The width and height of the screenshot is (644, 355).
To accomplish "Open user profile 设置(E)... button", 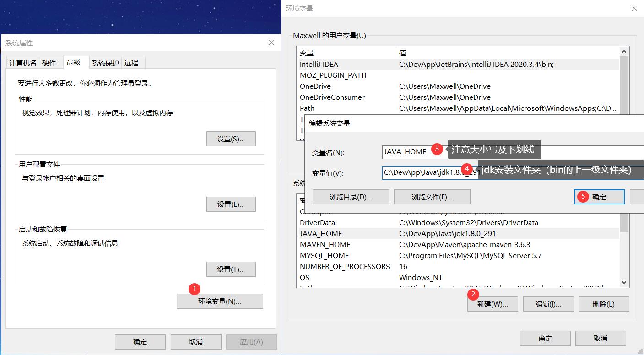I will [231, 204].
